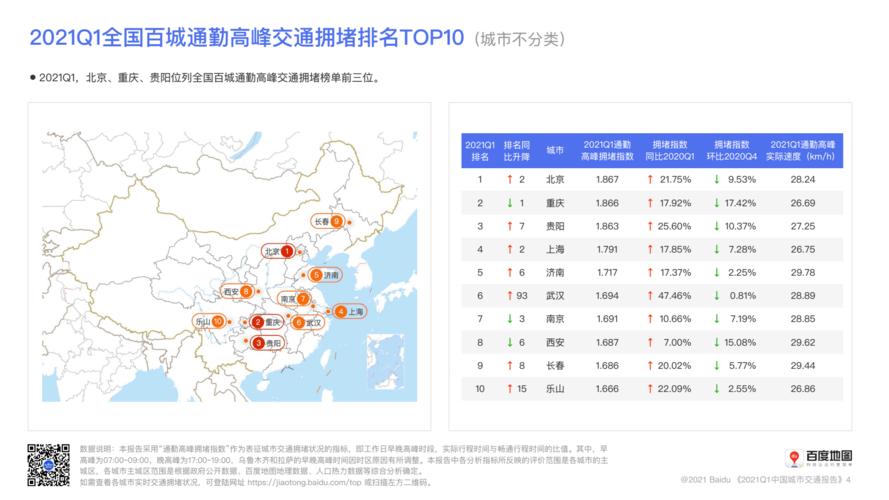
Task: Click the congestion index value 1.666
Action: 607,389
